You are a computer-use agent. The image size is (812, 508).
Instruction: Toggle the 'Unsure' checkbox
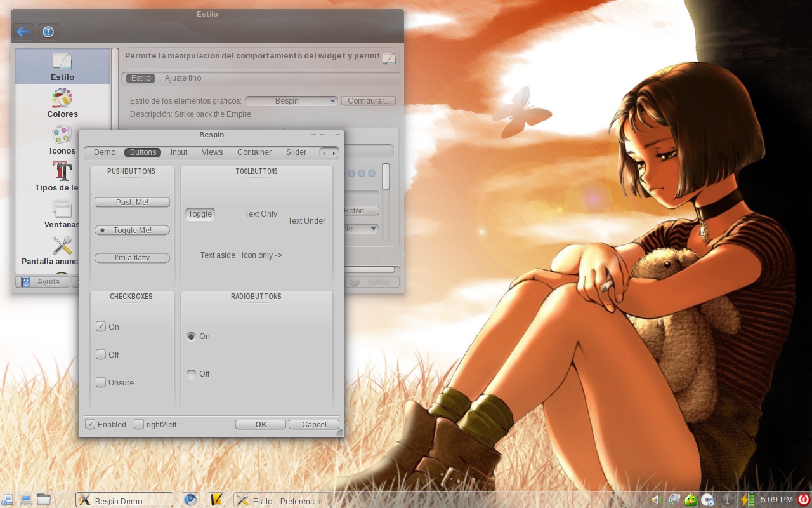(101, 382)
